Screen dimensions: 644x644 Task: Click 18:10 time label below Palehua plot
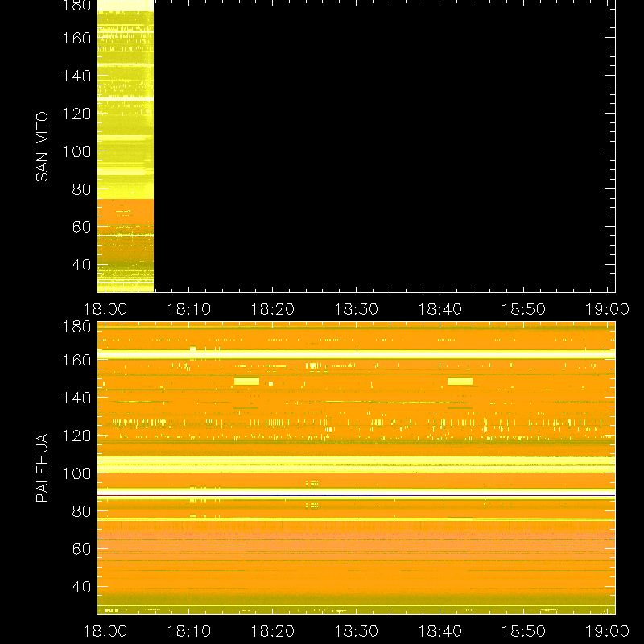point(189,631)
